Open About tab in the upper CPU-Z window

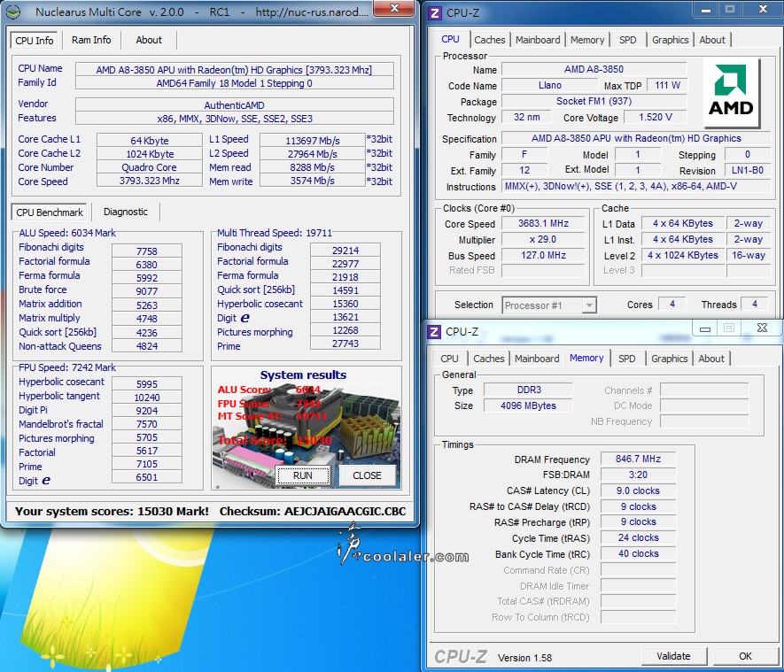(x=712, y=40)
